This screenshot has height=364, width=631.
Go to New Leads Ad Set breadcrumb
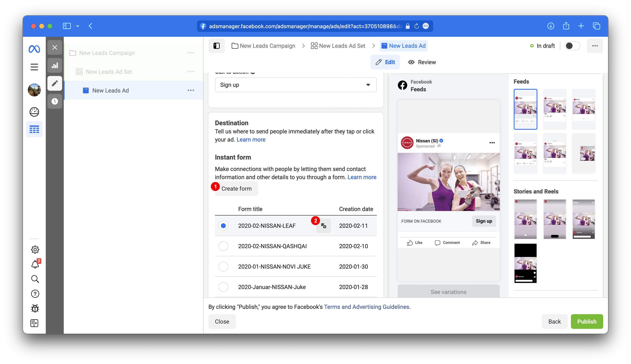[x=338, y=46]
